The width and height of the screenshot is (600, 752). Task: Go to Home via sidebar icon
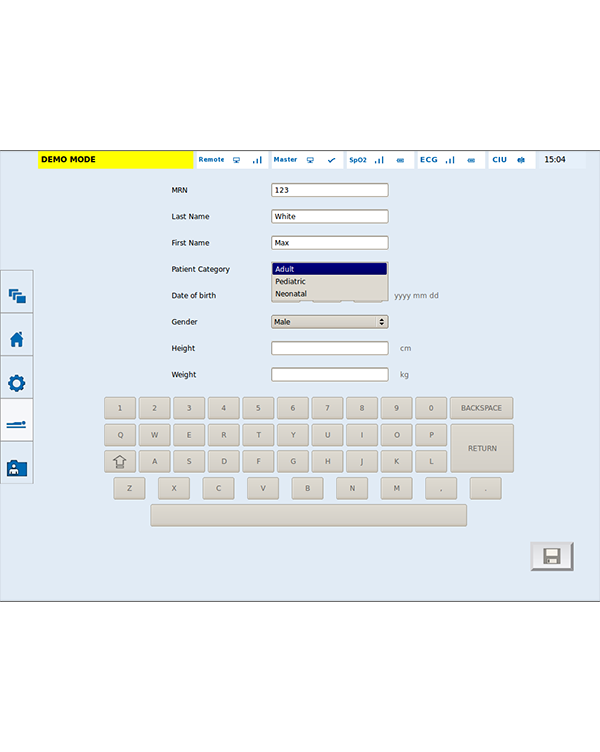click(x=16, y=339)
